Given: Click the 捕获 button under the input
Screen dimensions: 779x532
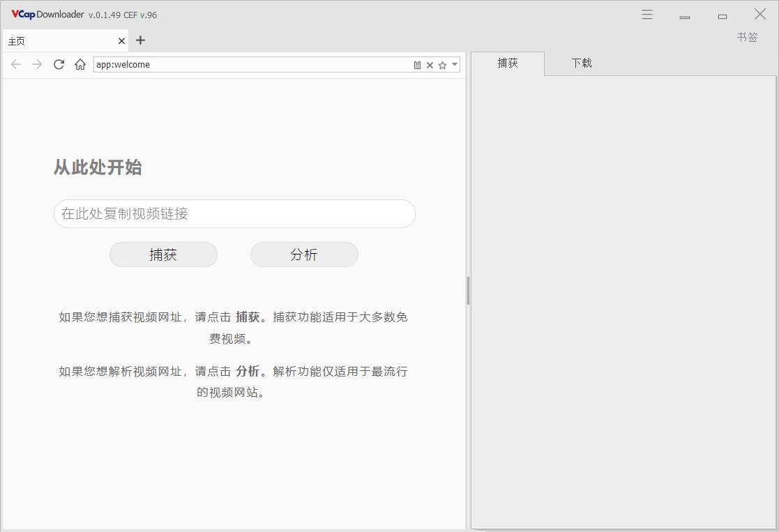Looking at the screenshot, I should (163, 254).
